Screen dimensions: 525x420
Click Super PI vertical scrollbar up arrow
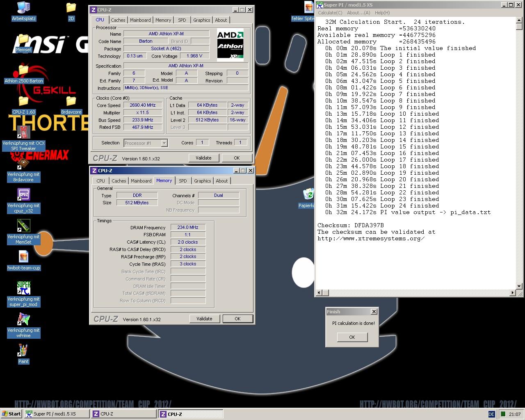pos(519,21)
